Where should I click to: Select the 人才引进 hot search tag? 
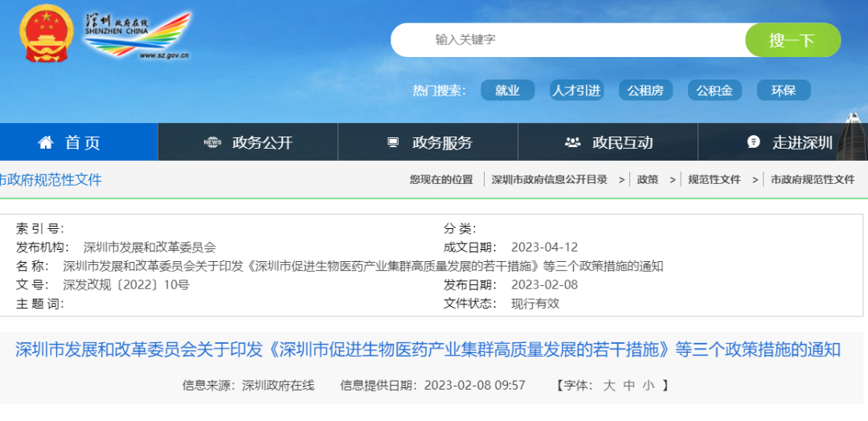tap(576, 91)
